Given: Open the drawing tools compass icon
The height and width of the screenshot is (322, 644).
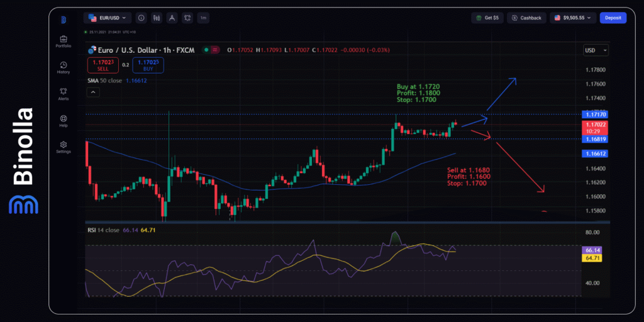Looking at the screenshot, I should pyautogui.click(x=172, y=18).
